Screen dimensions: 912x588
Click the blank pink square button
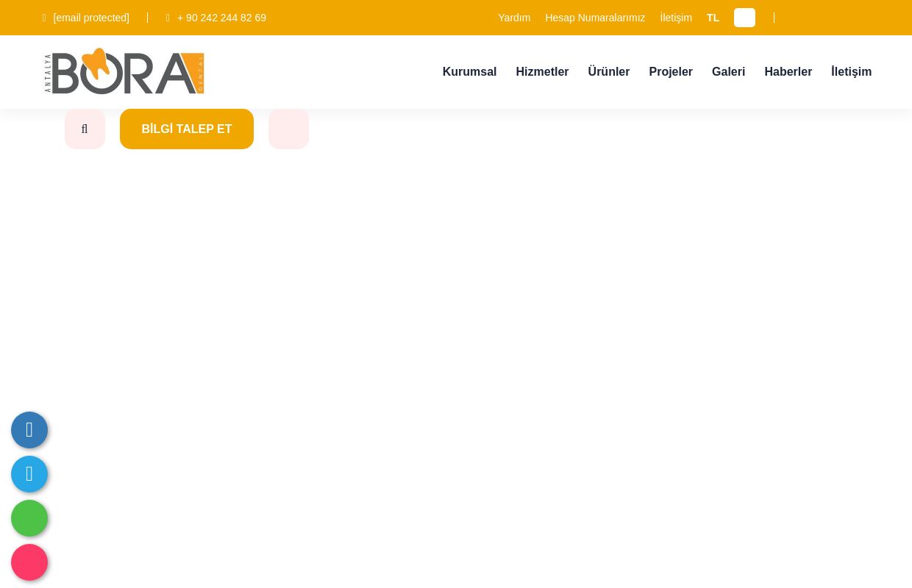point(288,129)
